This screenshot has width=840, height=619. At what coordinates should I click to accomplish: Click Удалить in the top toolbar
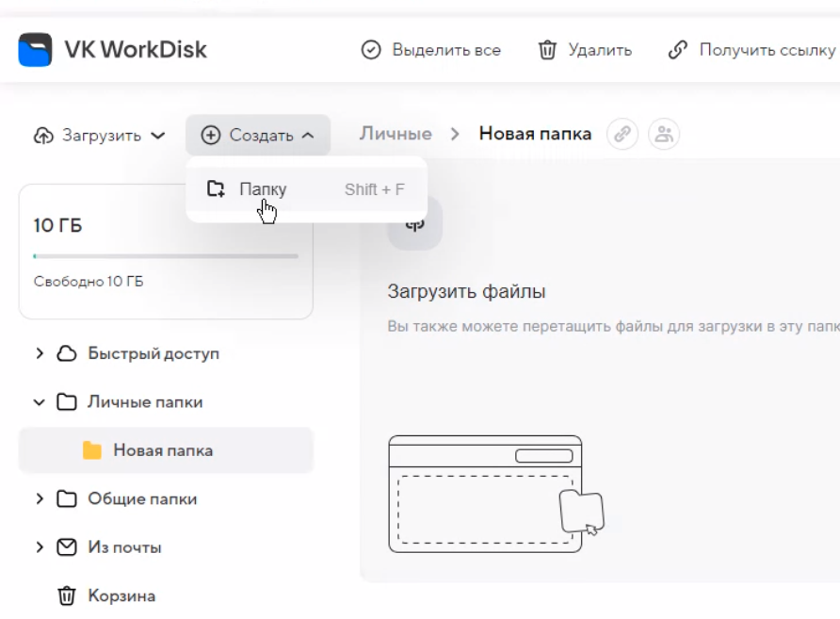pyautogui.click(x=584, y=50)
